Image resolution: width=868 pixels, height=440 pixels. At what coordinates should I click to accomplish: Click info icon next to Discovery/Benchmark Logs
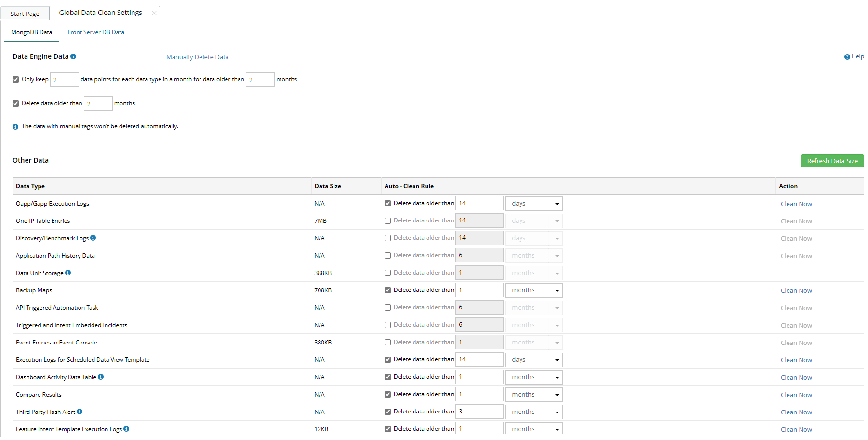click(93, 238)
